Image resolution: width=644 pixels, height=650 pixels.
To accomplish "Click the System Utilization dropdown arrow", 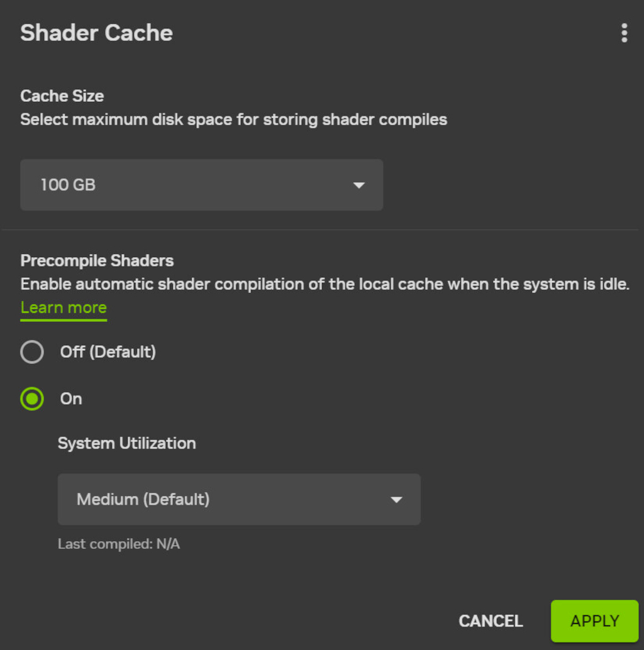I will point(396,500).
